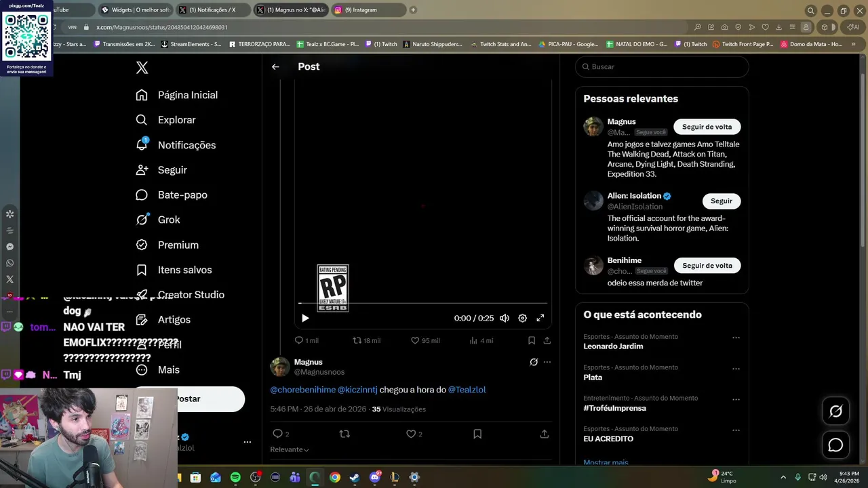
Task: Open Explorar in the sidebar
Action: (x=165, y=120)
